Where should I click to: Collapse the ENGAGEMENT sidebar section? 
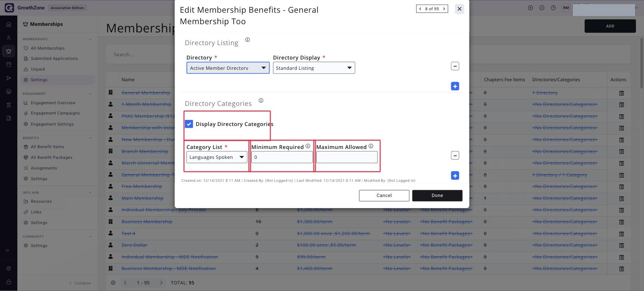click(90, 94)
